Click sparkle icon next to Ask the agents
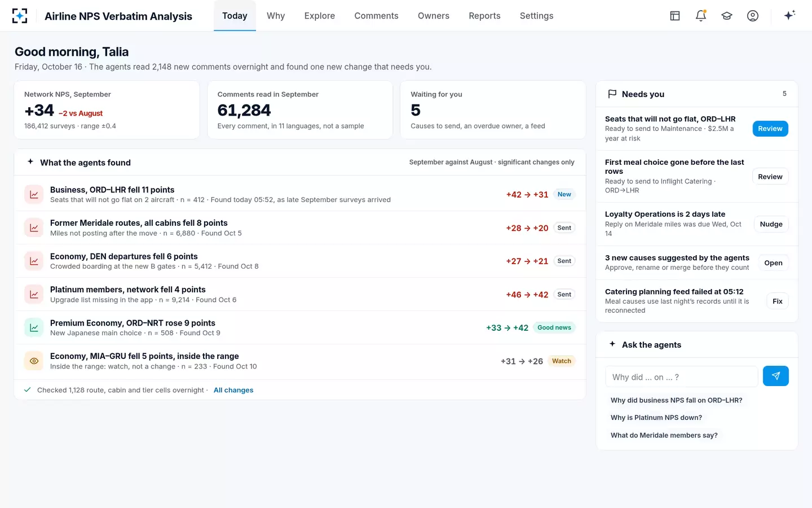Screen dimensions: 812x508 pos(612,344)
